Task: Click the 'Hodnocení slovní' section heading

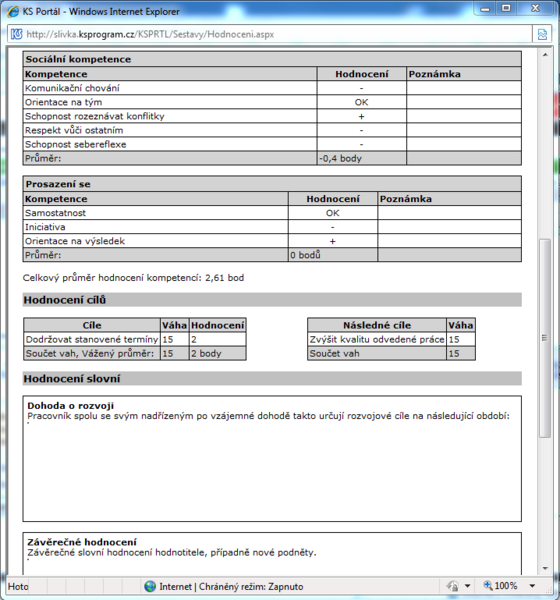Action: pos(272,379)
